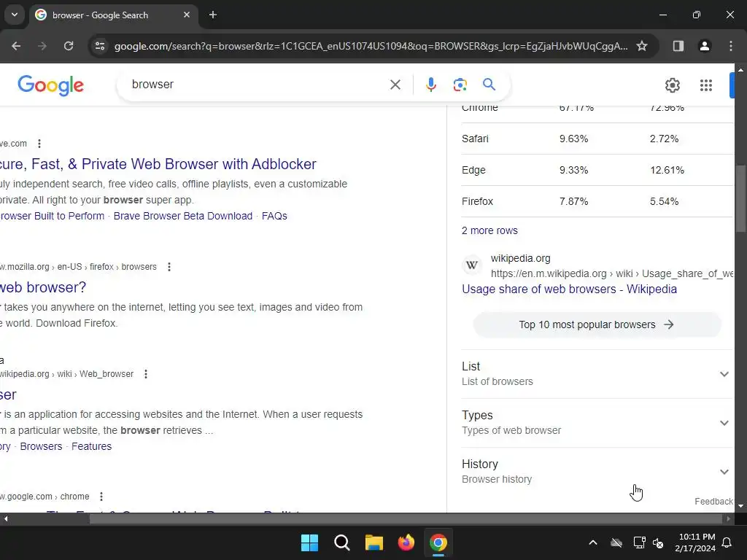The width and height of the screenshot is (747, 560).
Task: Open the FAQs sitelink
Action: pyautogui.click(x=274, y=216)
